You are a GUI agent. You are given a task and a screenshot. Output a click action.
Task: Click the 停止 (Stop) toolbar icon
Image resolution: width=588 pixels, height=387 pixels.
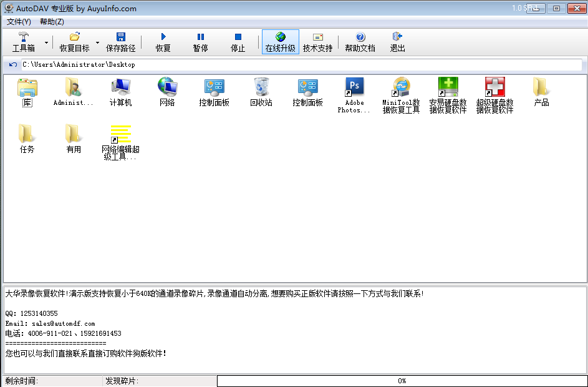tap(238, 37)
